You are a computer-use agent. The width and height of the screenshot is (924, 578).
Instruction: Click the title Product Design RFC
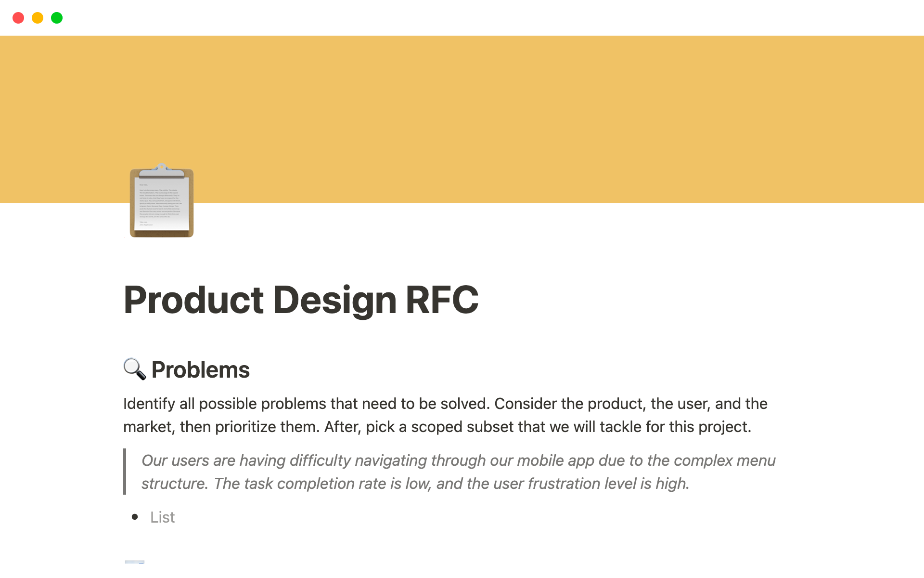(301, 300)
